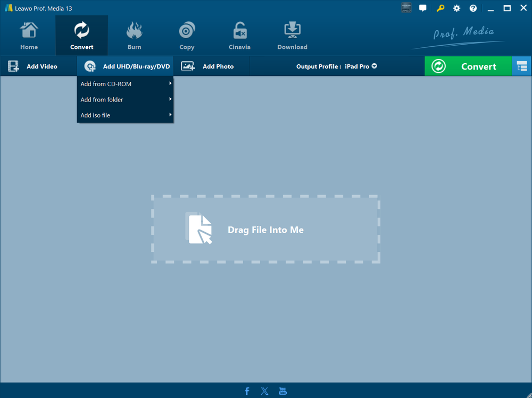Viewport: 532px width, 398px height.
Task: Choose Add iso file menu entry
Action: point(125,115)
